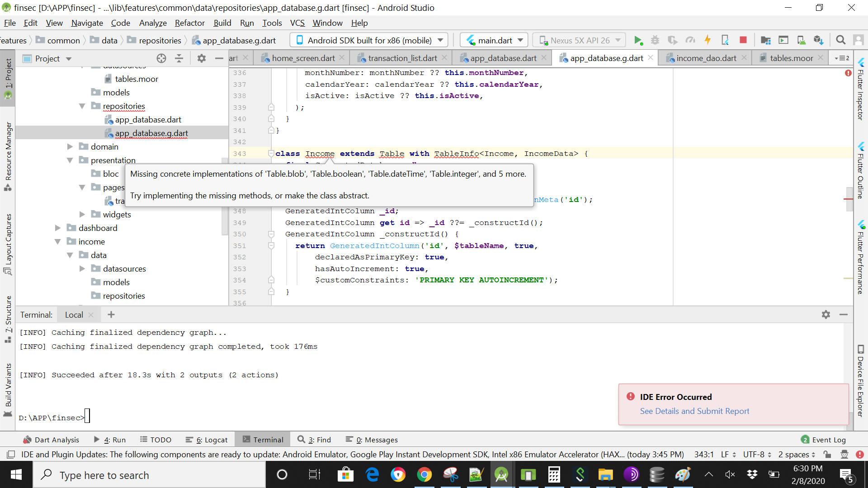Viewport: 868px width, 488px height.
Task: Select the Debug app icon
Action: pos(656,40)
